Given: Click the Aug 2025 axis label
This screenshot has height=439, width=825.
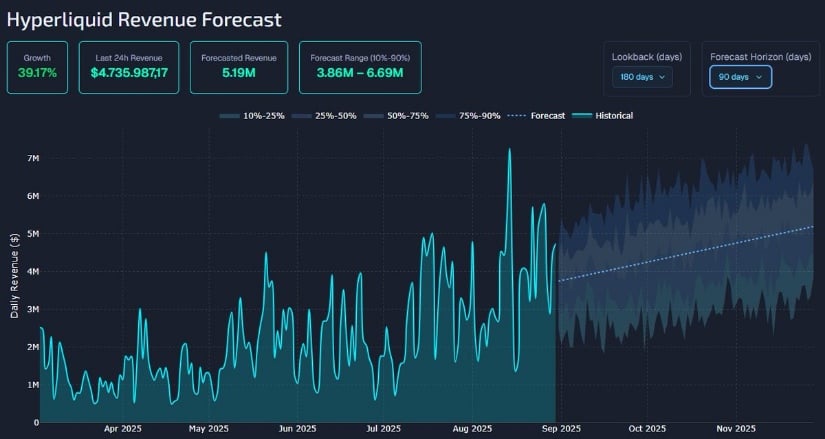Looking at the screenshot, I should tap(472, 428).
